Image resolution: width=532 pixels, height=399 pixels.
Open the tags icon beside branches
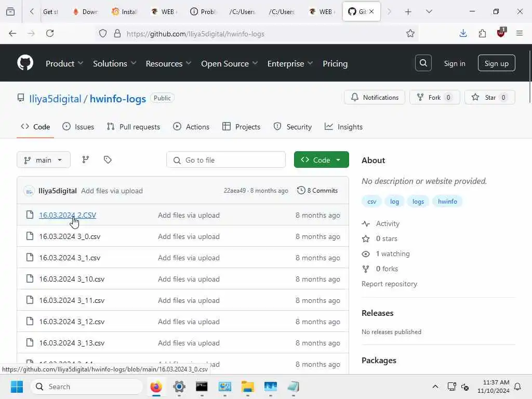pyautogui.click(x=108, y=159)
